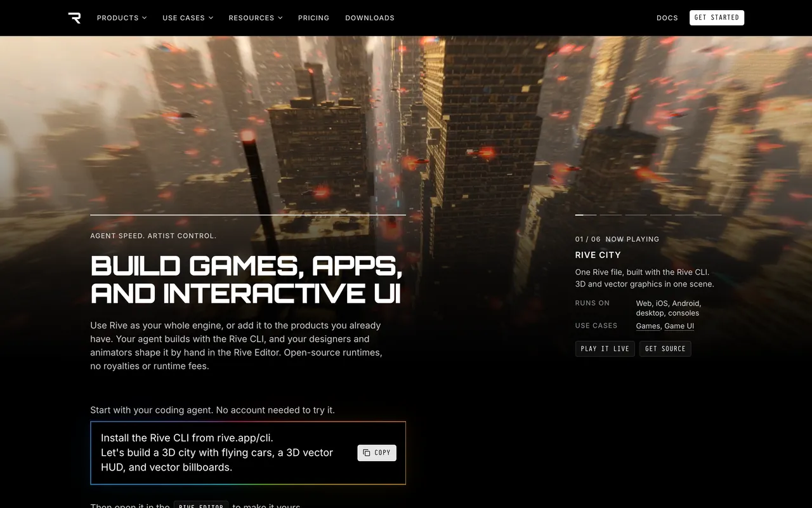Expand the Products dropdown menu

click(x=122, y=18)
